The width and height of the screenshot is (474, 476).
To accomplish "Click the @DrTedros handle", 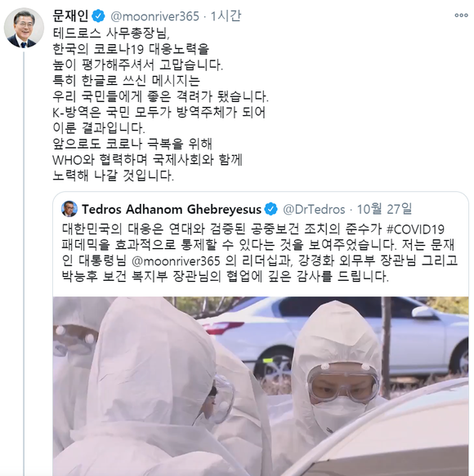I will (x=314, y=210).
